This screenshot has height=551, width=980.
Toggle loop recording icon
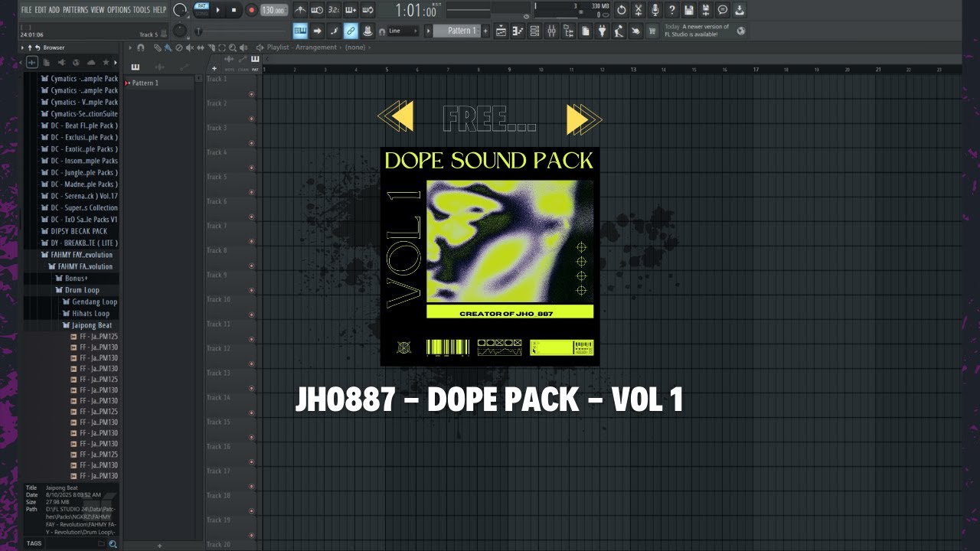coord(368,10)
